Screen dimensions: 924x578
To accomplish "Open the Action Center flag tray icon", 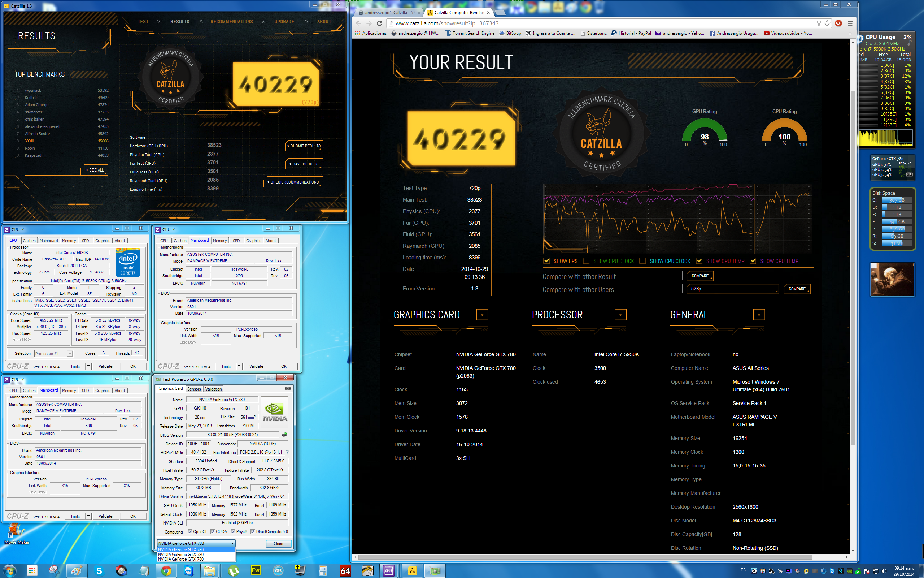I will [x=867, y=571].
